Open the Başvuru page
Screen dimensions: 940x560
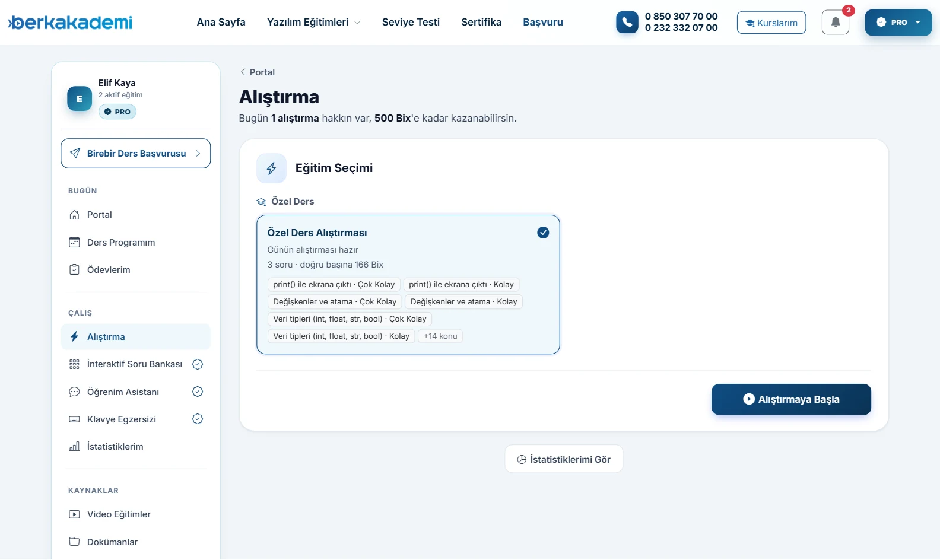pos(543,22)
